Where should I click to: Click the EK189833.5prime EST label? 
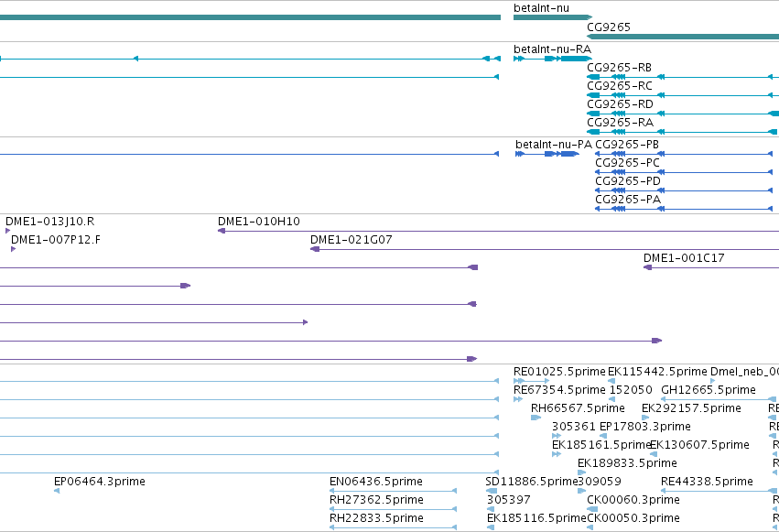[627, 463]
